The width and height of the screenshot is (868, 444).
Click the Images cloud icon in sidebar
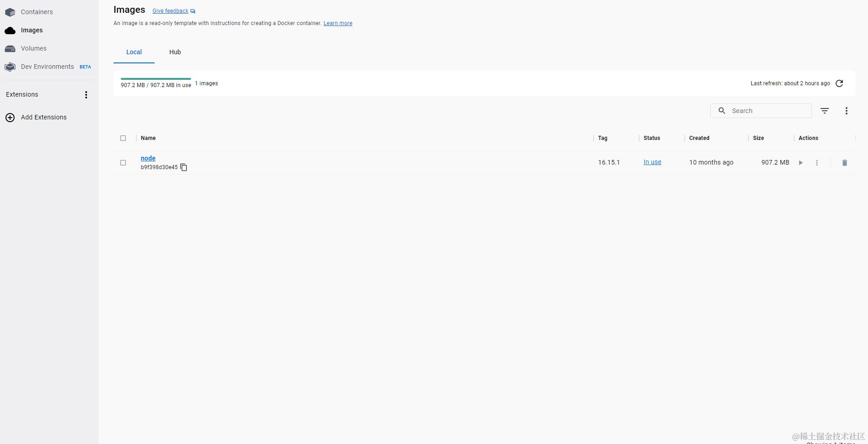pyautogui.click(x=10, y=31)
